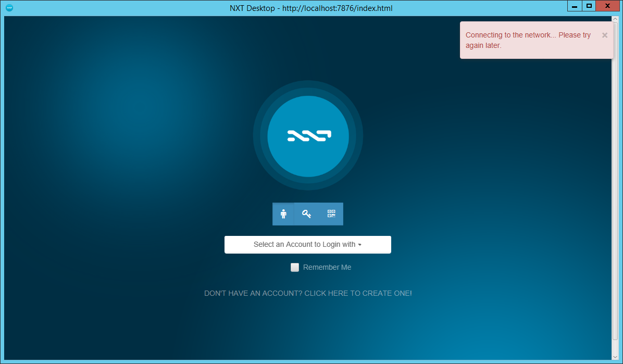The image size is (623, 364).
Task: Click the vertical scrollbar down arrow
Action: tap(615, 357)
